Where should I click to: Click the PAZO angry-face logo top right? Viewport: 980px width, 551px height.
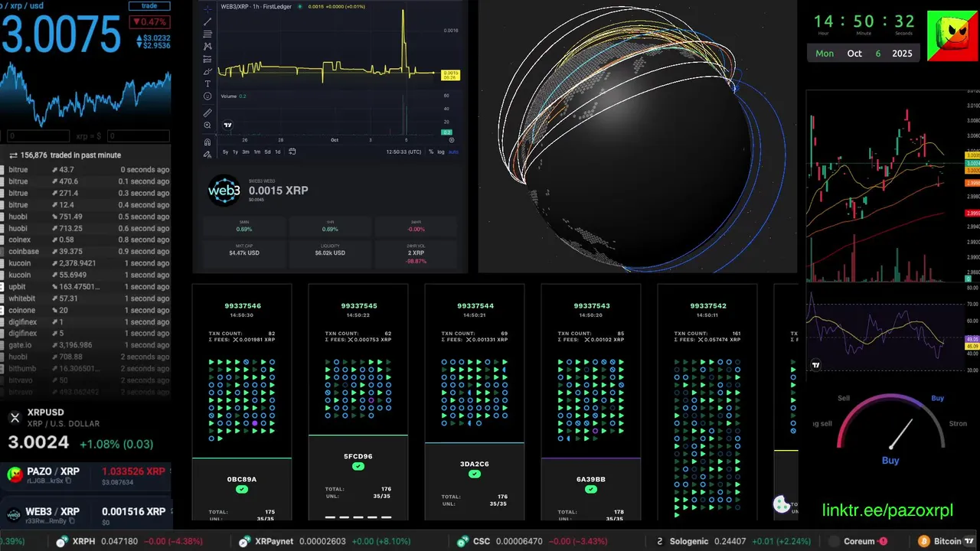(x=952, y=35)
